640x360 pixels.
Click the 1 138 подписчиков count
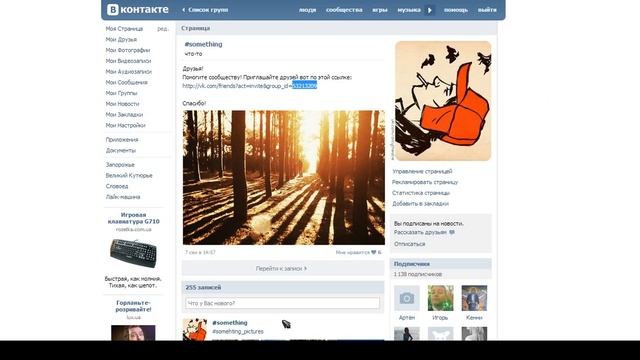pyautogui.click(x=418, y=274)
